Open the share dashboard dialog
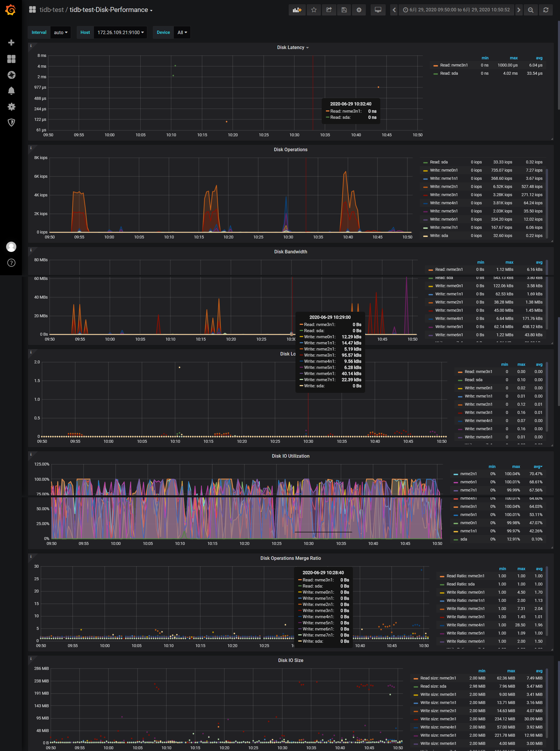Image resolution: width=560 pixels, height=751 pixels. [x=329, y=10]
